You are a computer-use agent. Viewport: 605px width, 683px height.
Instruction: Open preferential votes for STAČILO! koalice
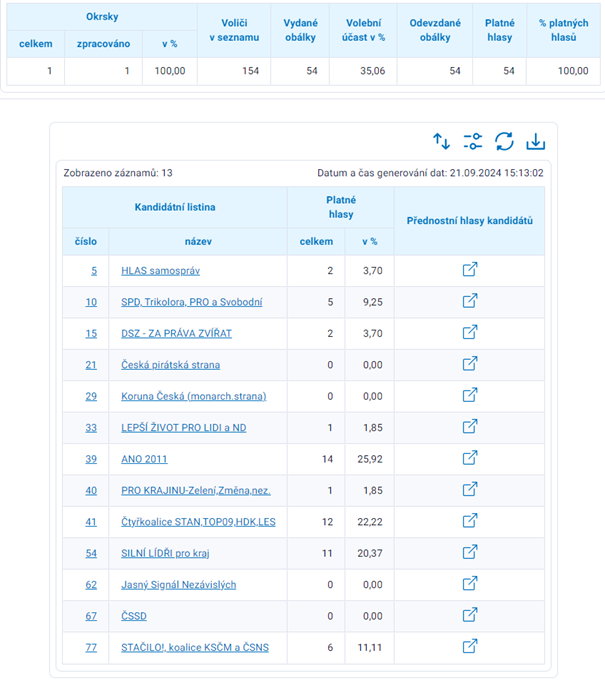[470, 646]
